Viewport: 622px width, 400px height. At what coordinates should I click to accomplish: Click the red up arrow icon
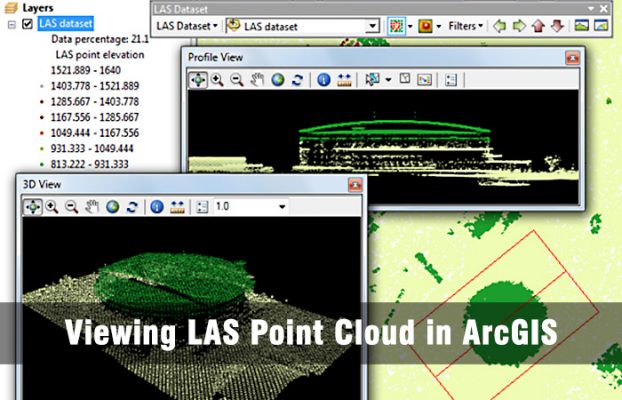538,26
